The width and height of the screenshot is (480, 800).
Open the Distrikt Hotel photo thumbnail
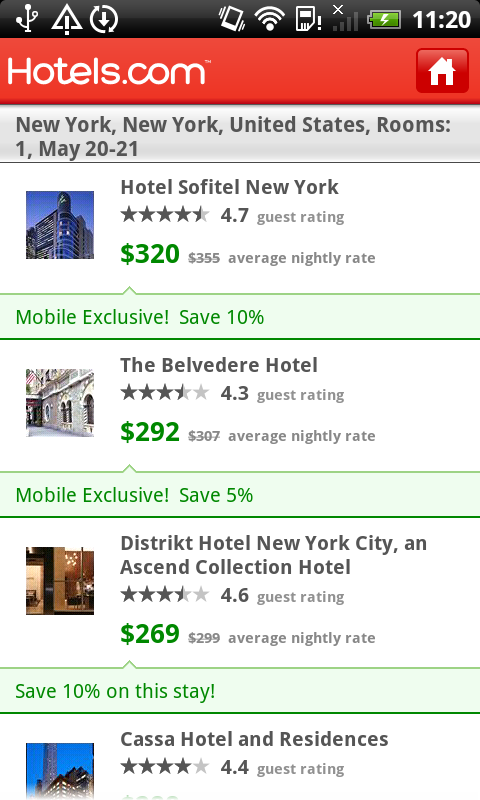point(60,581)
